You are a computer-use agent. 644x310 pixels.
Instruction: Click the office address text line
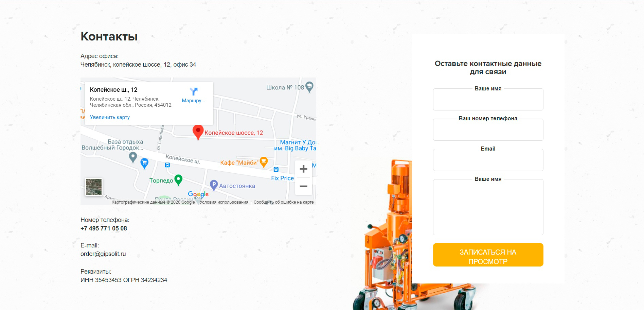click(138, 65)
